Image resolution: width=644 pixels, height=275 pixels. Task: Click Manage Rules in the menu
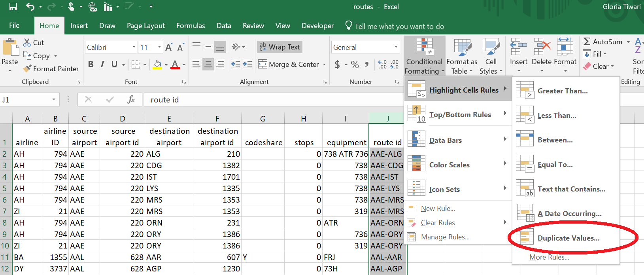coord(445,237)
